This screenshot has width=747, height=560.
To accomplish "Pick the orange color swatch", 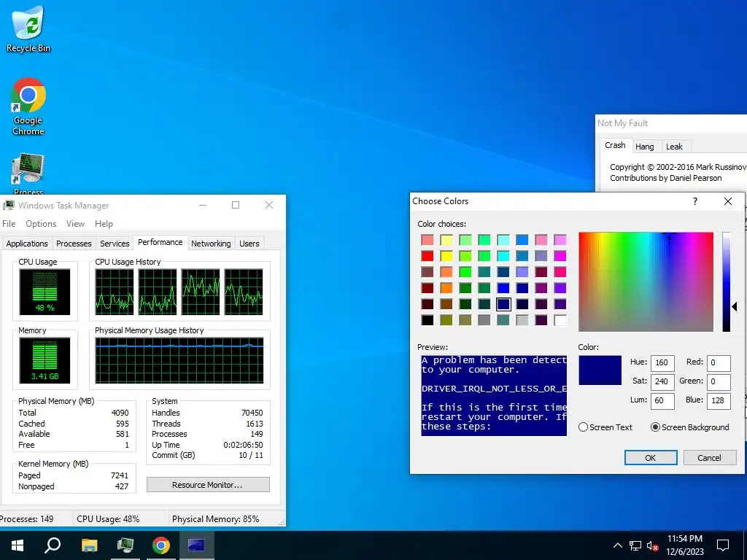I will [446, 288].
